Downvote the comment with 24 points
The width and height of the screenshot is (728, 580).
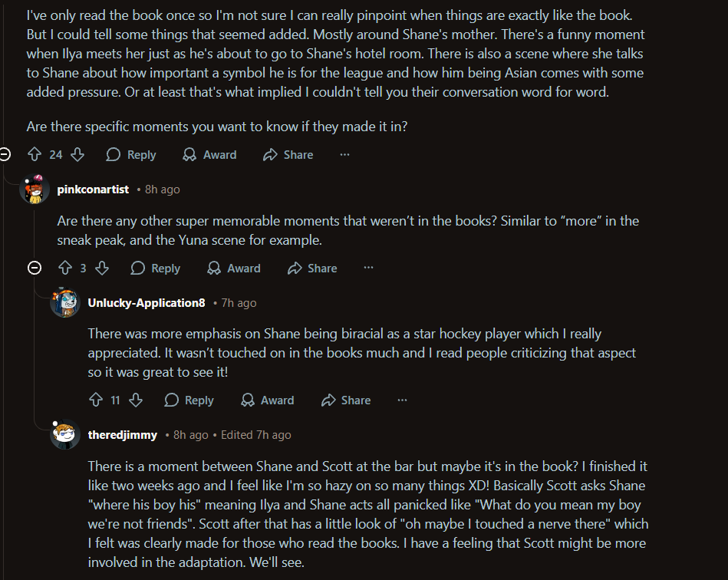(x=77, y=155)
